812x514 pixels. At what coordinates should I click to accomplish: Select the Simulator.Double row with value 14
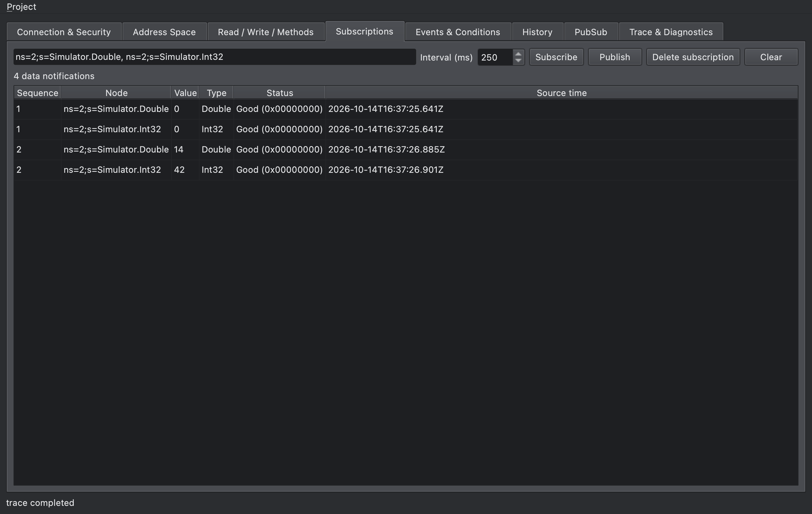click(406, 149)
